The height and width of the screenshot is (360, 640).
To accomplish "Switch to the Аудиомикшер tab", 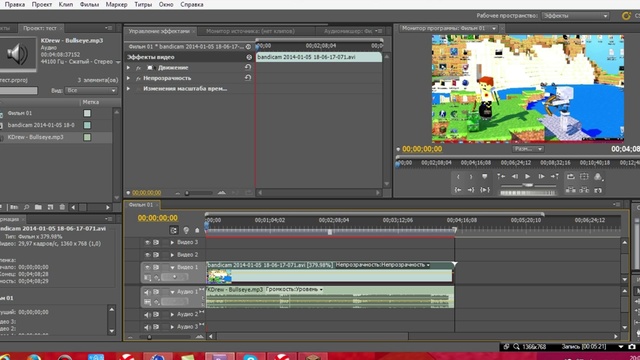I will click(348, 31).
